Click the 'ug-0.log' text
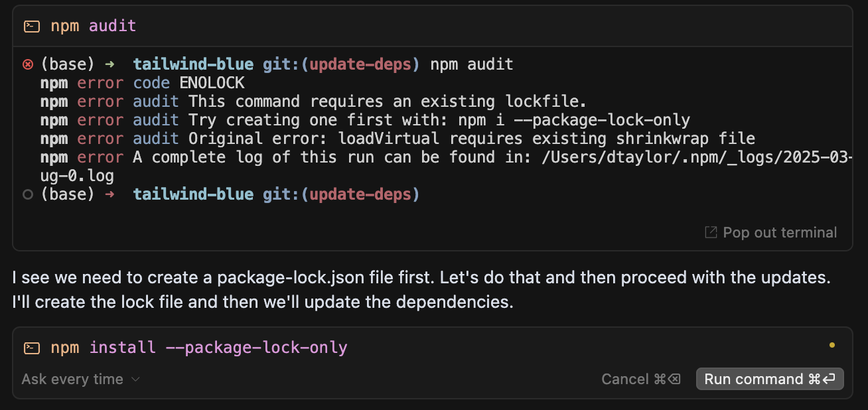Screen dimensions: 868x410 [x=77, y=176]
